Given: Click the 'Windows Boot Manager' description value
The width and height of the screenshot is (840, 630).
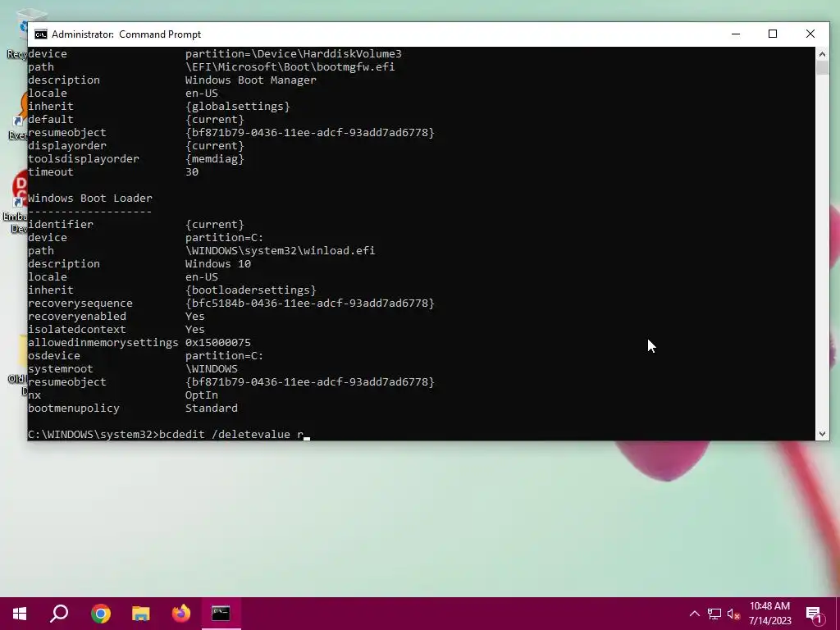Looking at the screenshot, I should [x=251, y=80].
